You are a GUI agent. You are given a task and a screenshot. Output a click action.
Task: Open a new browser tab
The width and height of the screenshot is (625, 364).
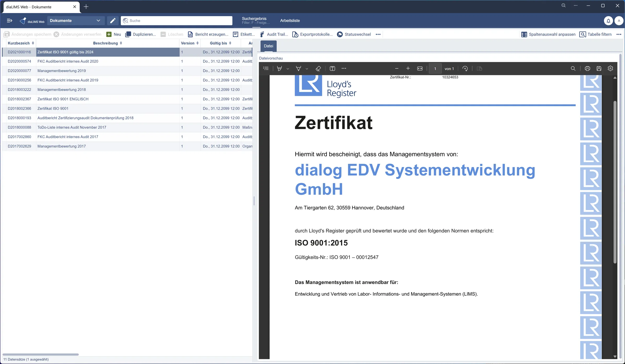pos(86,7)
